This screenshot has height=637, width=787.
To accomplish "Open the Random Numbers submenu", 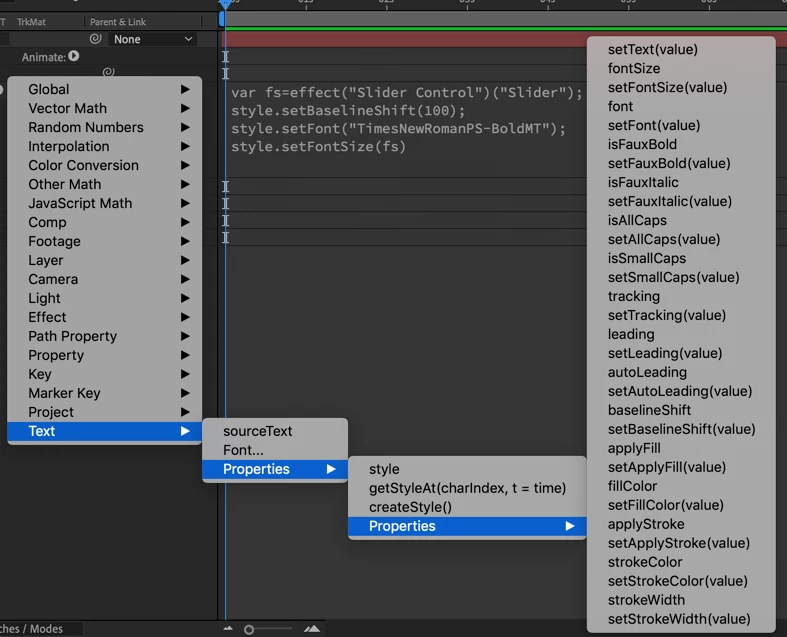I will (x=104, y=128).
